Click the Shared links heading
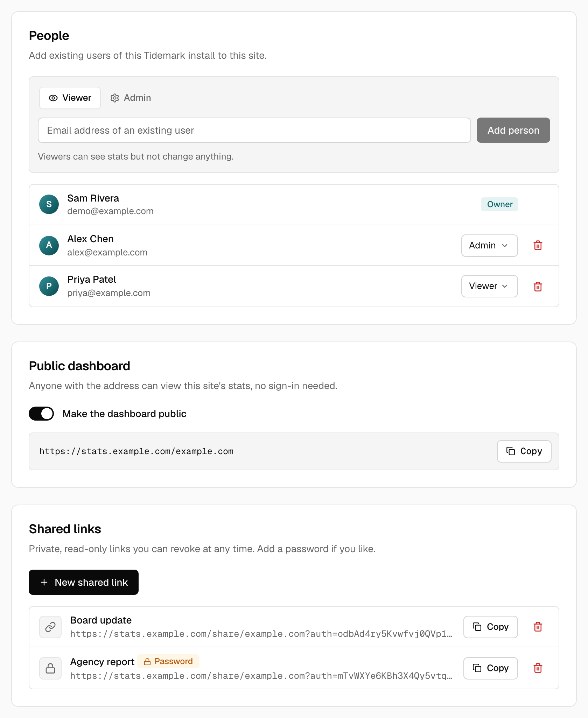The width and height of the screenshot is (588, 718). pos(65,529)
